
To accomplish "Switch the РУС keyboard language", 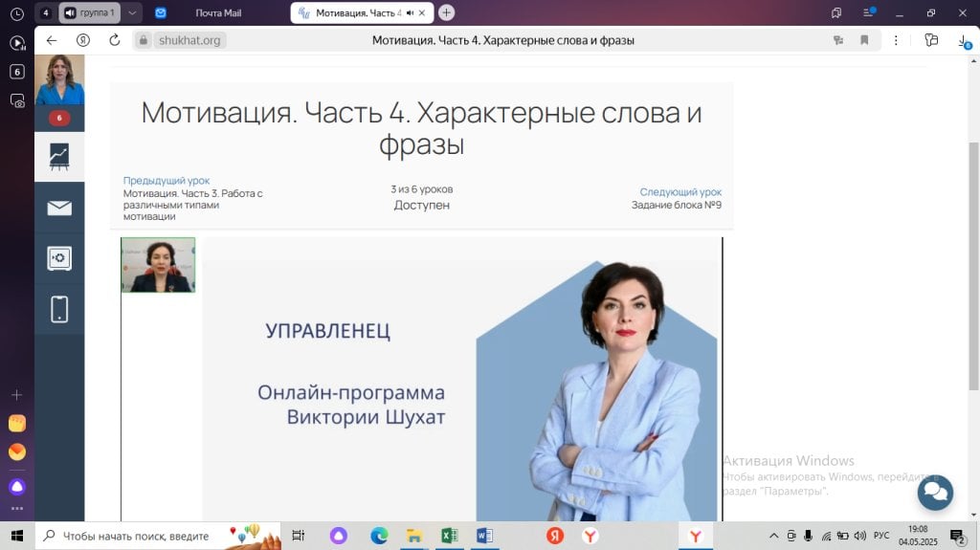I will pos(881,536).
